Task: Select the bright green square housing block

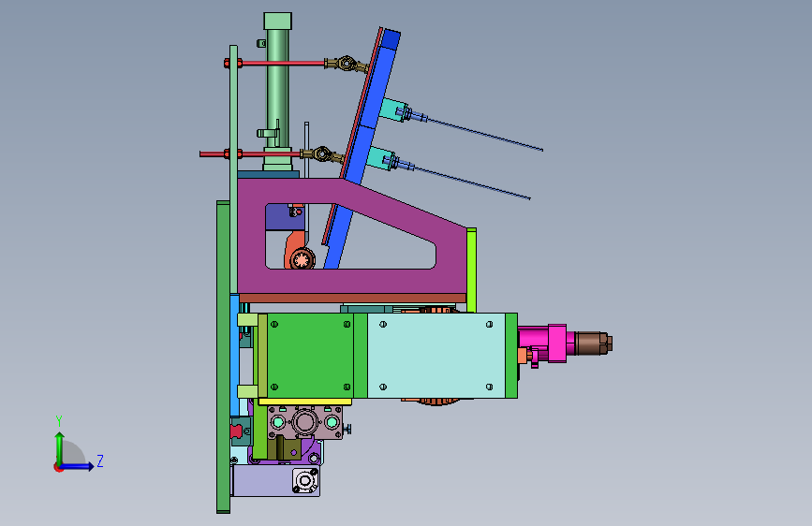Action: click(310, 356)
